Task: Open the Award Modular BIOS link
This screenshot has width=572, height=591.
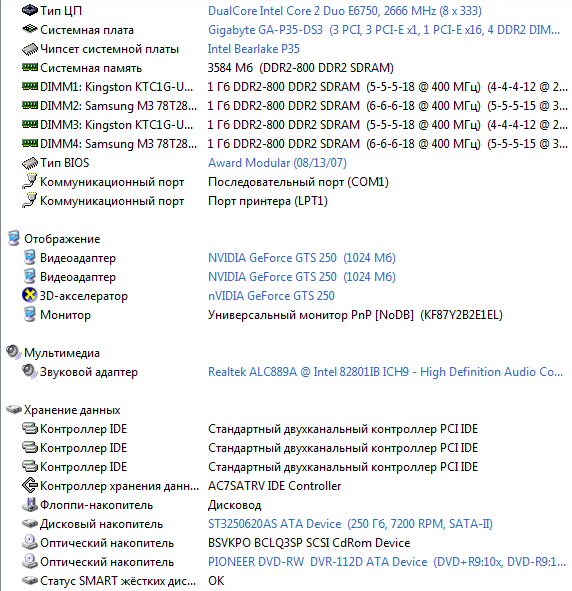Action: pos(277,163)
